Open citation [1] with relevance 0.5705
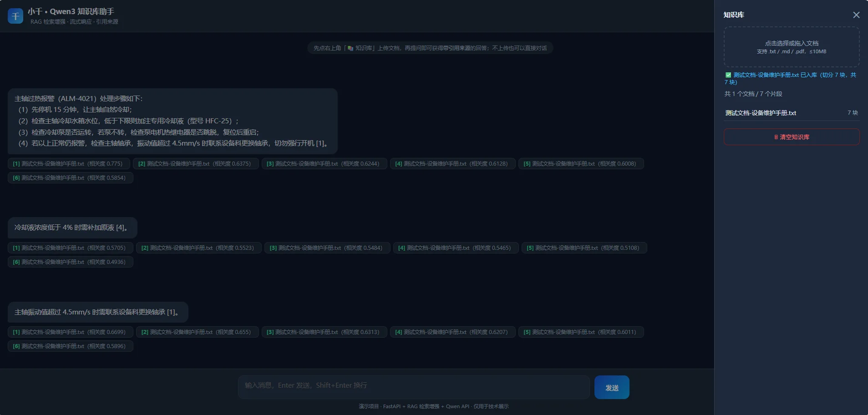868x415 pixels. tap(70, 248)
